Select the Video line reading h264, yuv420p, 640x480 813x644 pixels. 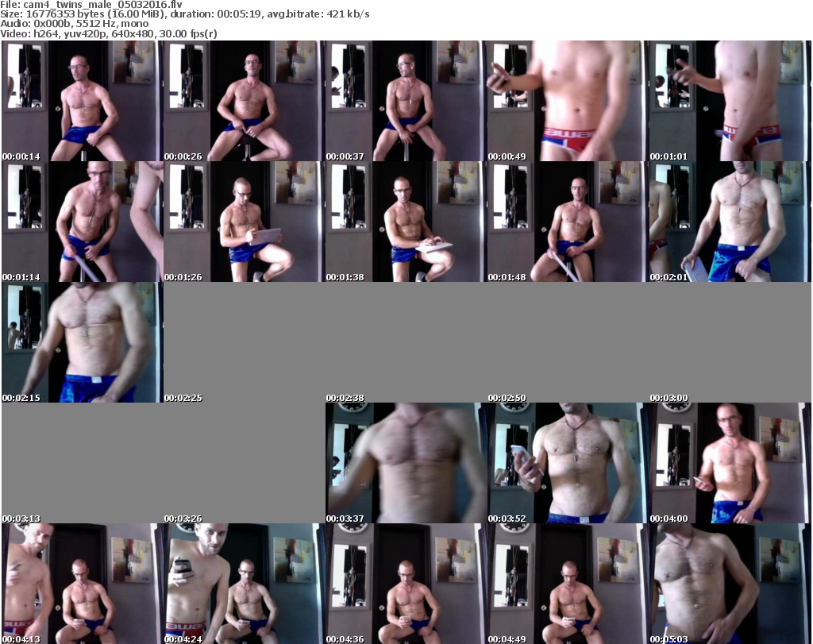pyautogui.click(x=108, y=33)
